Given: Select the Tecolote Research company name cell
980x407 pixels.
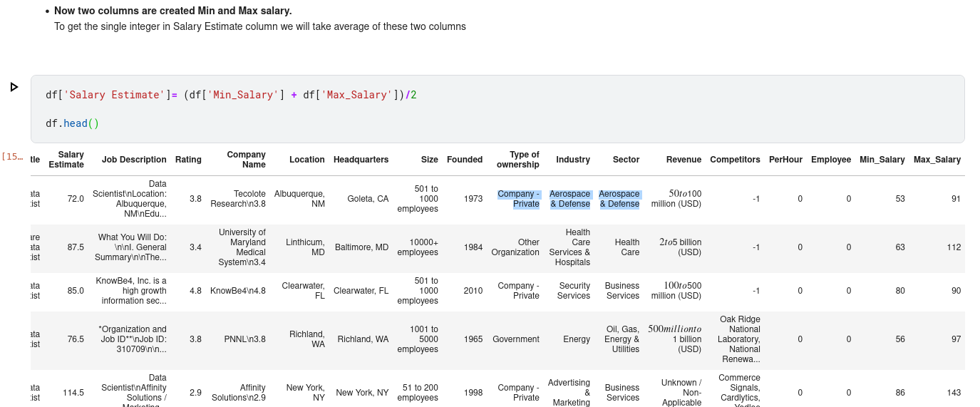Looking at the screenshot, I should pyautogui.click(x=238, y=199).
